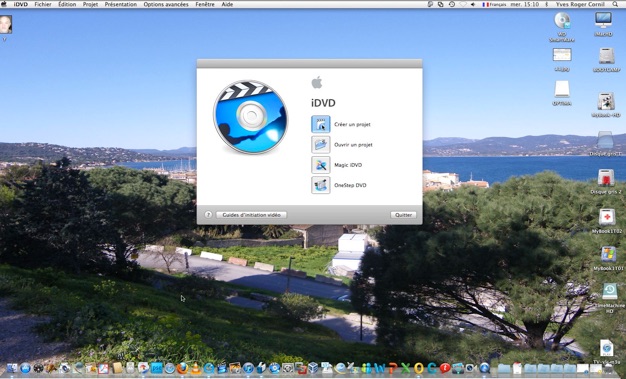Open Spotlight search in menu bar

point(616,4)
